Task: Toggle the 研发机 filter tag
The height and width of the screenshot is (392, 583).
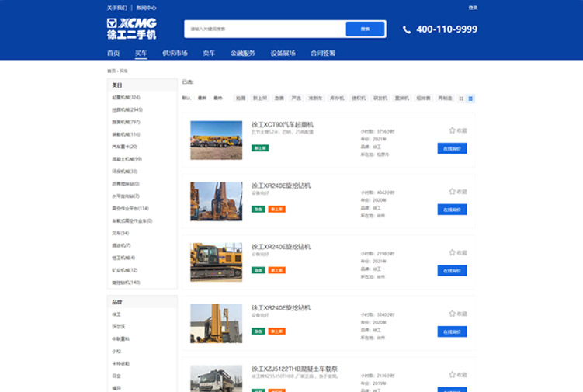Action: click(380, 98)
